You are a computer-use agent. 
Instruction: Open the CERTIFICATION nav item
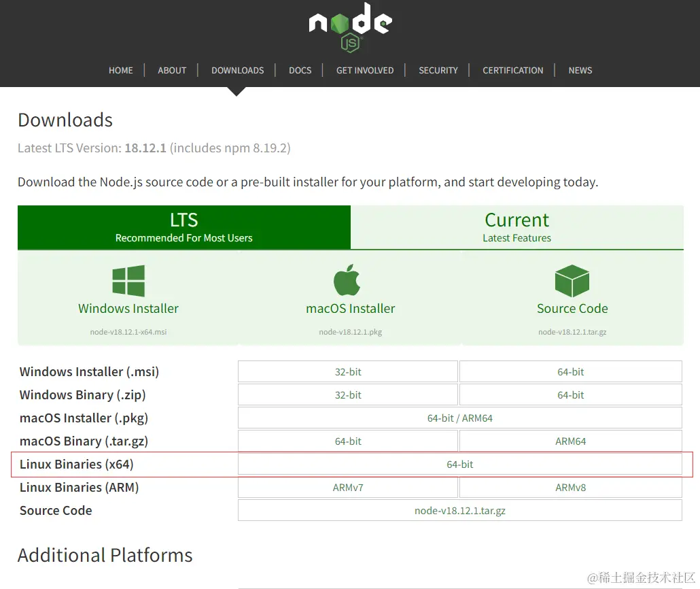click(x=512, y=70)
